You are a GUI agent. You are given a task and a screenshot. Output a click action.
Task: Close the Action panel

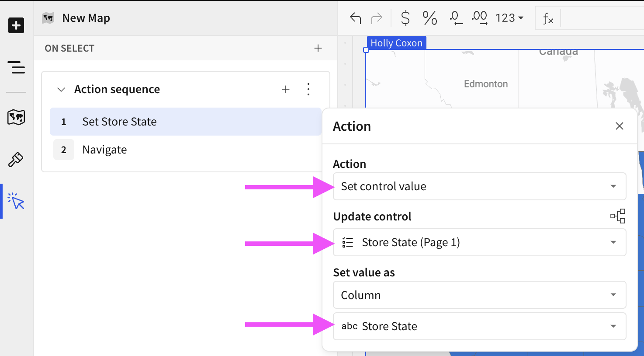pos(619,126)
